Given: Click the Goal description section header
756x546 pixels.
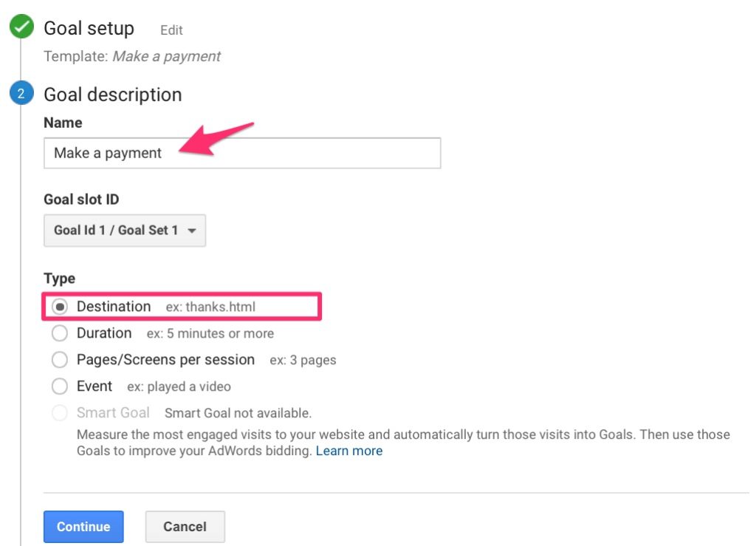Looking at the screenshot, I should point(112,95).
